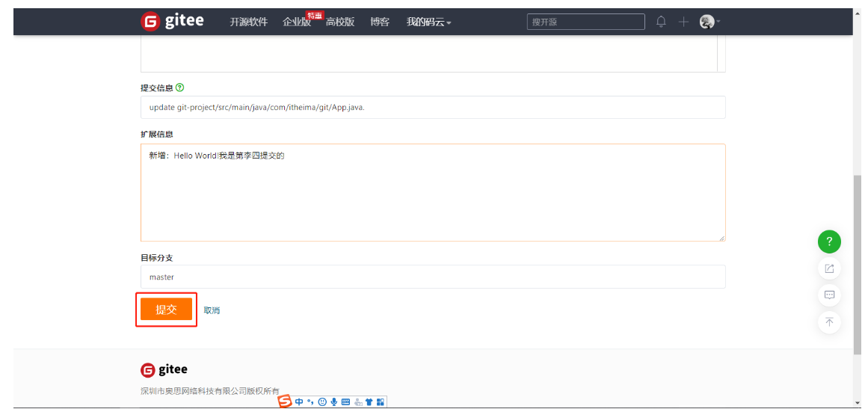Click the help icon beside 提交信息
Screen dimensions: 868x415
pyautogui.click(x=179, y=87)
